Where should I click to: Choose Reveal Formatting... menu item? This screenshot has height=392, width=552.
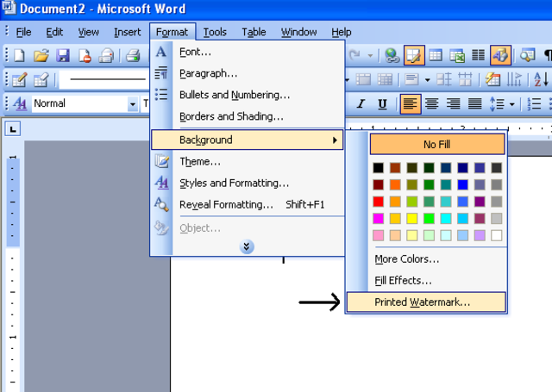point(248,204)
